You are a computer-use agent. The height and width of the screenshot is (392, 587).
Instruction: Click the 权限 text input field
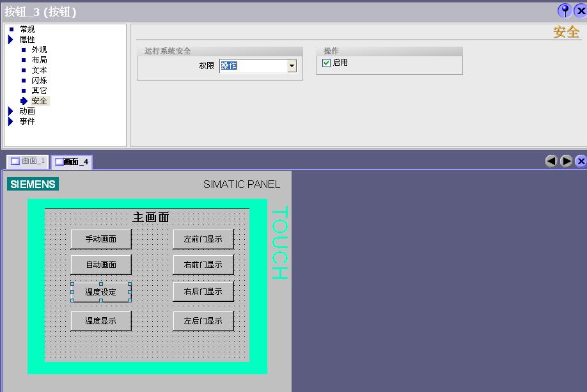pyautogui.click(x=253, y=66)
